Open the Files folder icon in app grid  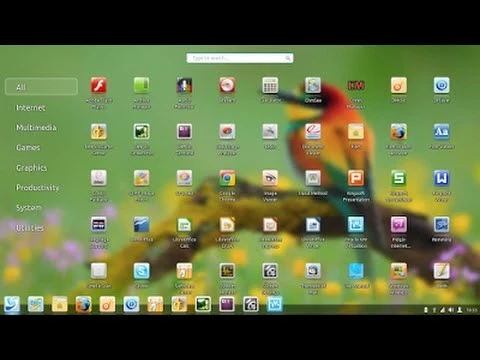tap(356, 132)
